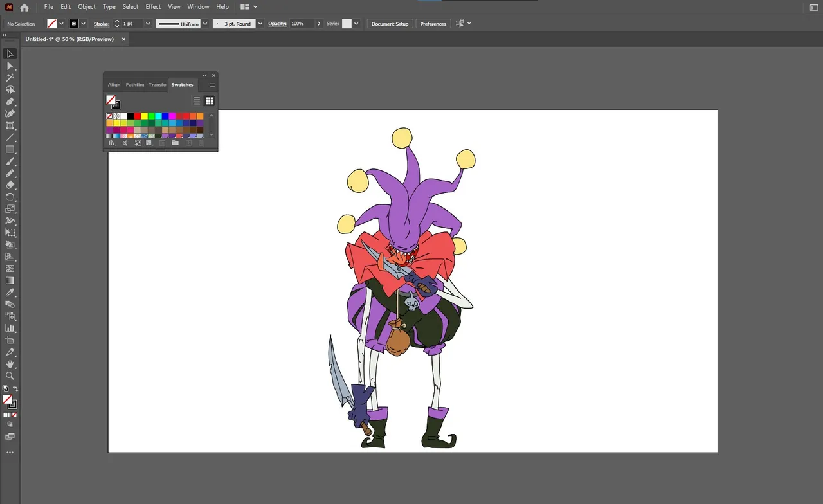Bring toolbar Stroke box to front
Viewport: 823px width, 504px height.
tap(13, 405)
